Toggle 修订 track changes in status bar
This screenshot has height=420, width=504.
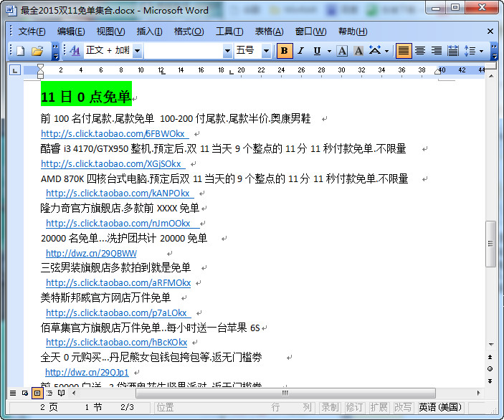[x=354, y=408]
